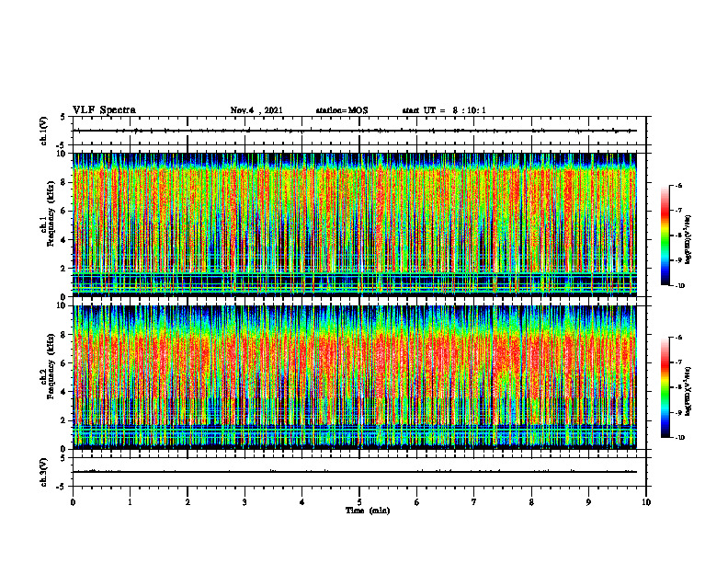Click time-axis tick label "0"
The height and width of the screenshot is (563, 728).
click(x=73, y=502)
